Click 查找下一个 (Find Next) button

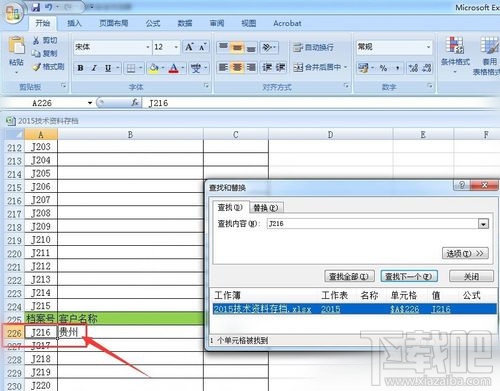click(x=409, y=276)
